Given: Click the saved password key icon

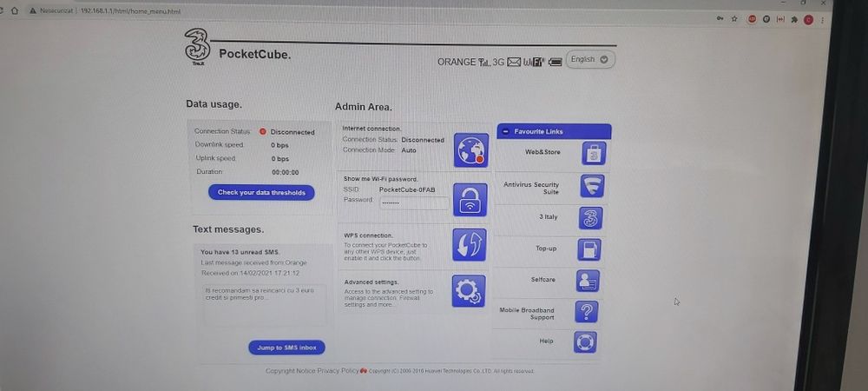Looking at the screenshot, I should pos(720,18).
